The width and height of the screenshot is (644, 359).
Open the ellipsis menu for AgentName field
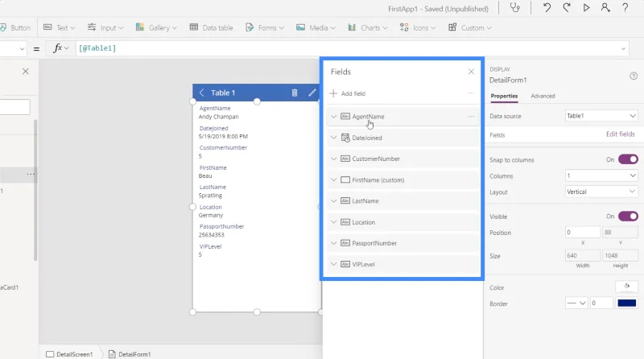[x=471, y=117]
